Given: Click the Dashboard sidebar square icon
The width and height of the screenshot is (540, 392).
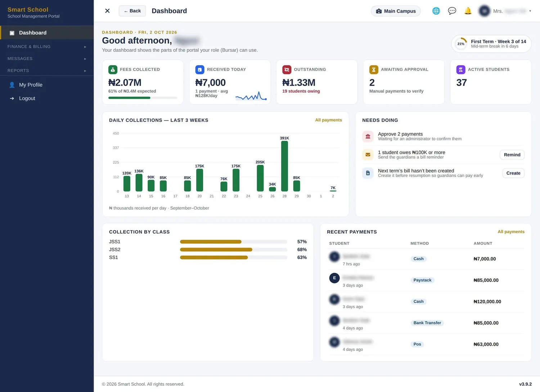Looking at the screenshot, I should (12, 33).
